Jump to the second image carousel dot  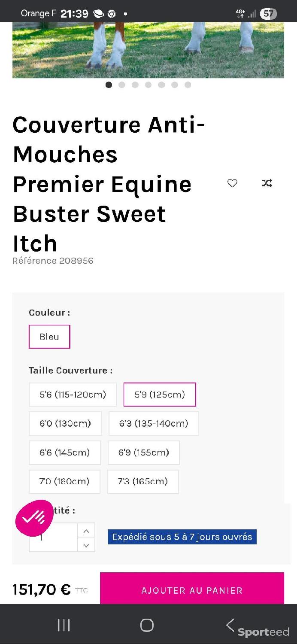pos(122,85)
